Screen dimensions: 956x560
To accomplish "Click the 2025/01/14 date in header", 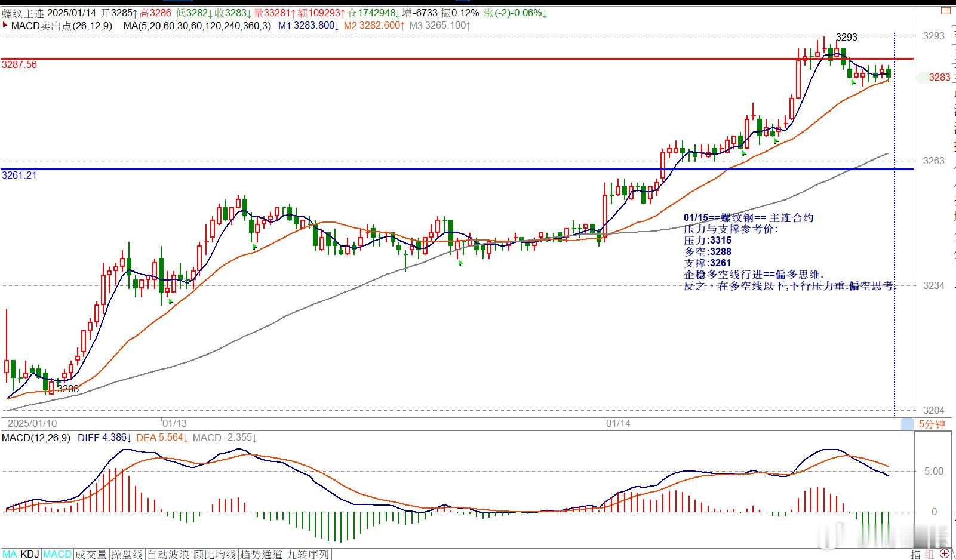I will 72,13.
